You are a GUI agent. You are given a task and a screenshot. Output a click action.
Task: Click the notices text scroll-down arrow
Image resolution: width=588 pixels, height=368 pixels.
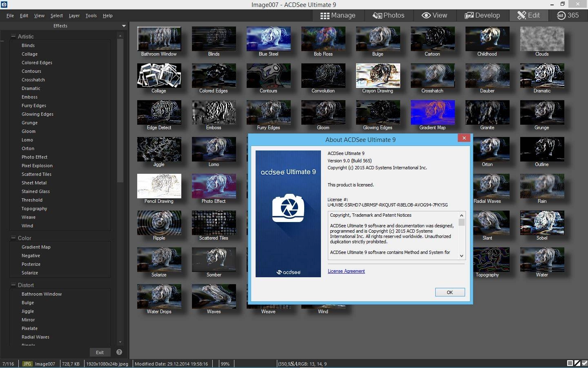461,256
